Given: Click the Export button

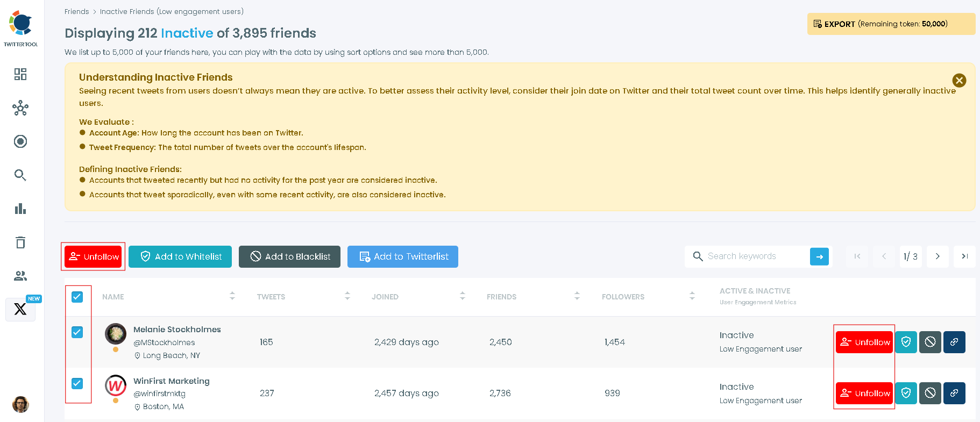Looking at the screenshot, I should [x=891, y=24].
